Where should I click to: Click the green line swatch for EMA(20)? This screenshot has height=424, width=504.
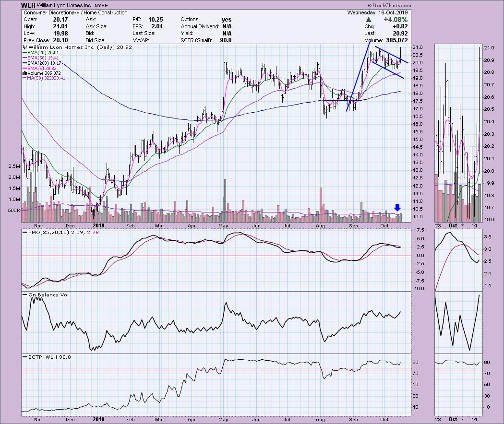pos(24,53)
